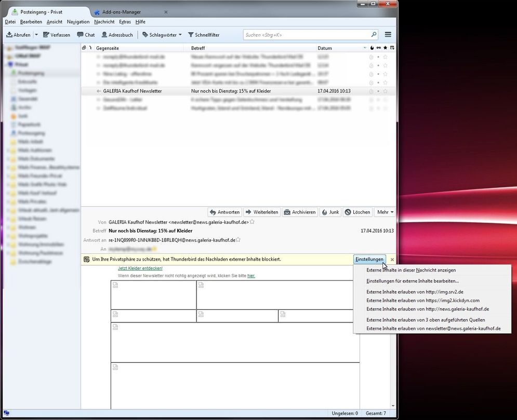Open the Adressbuch address book

[x=117, y=35]
